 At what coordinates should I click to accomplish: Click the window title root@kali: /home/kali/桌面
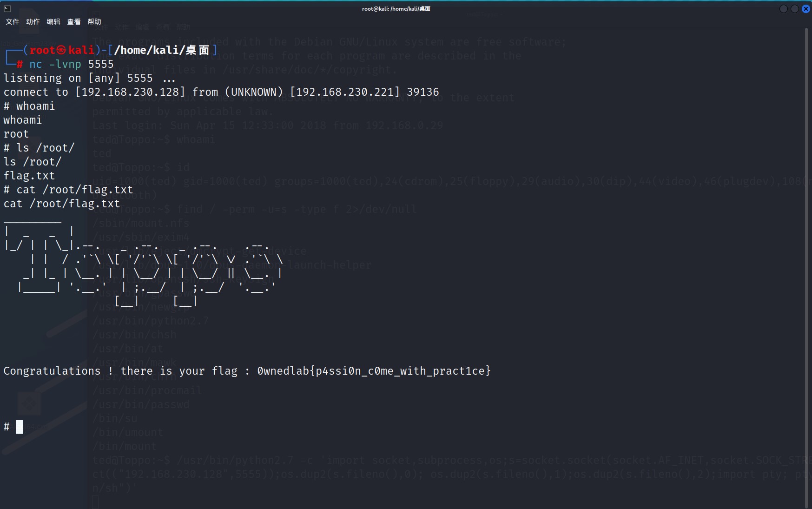point(396,9)
